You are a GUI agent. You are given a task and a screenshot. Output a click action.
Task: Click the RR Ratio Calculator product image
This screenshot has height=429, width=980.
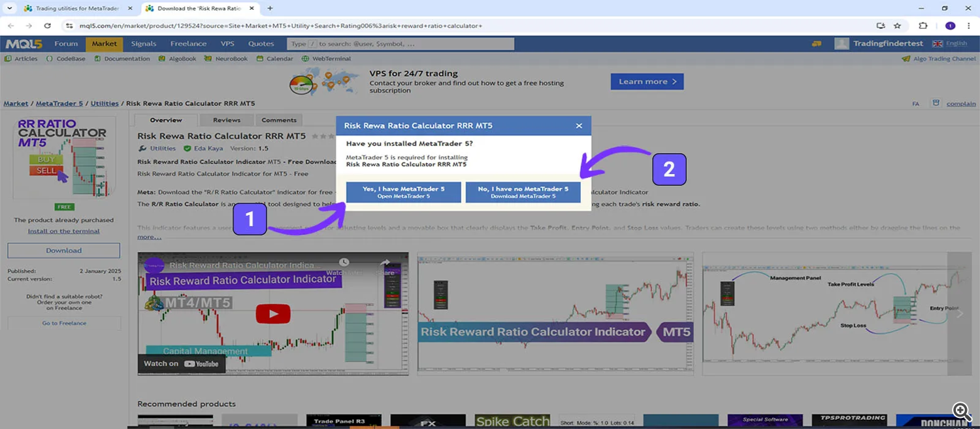64,158
